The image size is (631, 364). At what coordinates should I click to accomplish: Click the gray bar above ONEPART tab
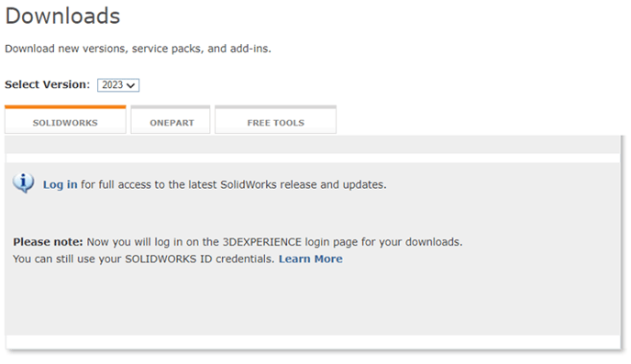tap(171, 107)
